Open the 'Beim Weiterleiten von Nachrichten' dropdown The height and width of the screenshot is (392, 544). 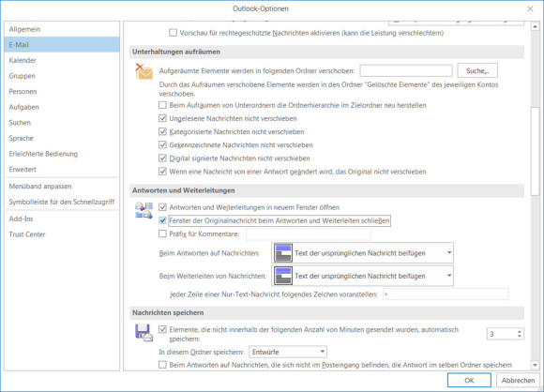pyautogui.click(x=363, y=276)
